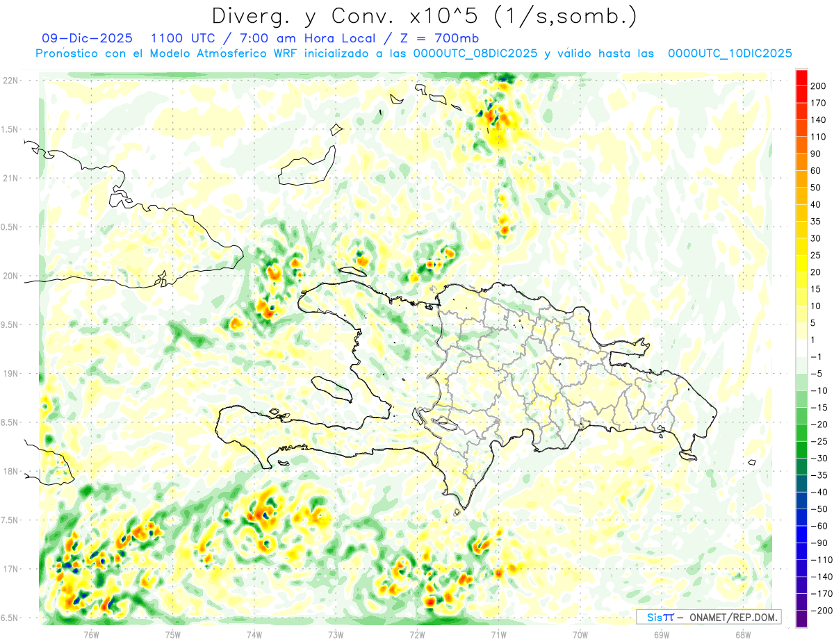Click the '-110' value in color legend

821,560
